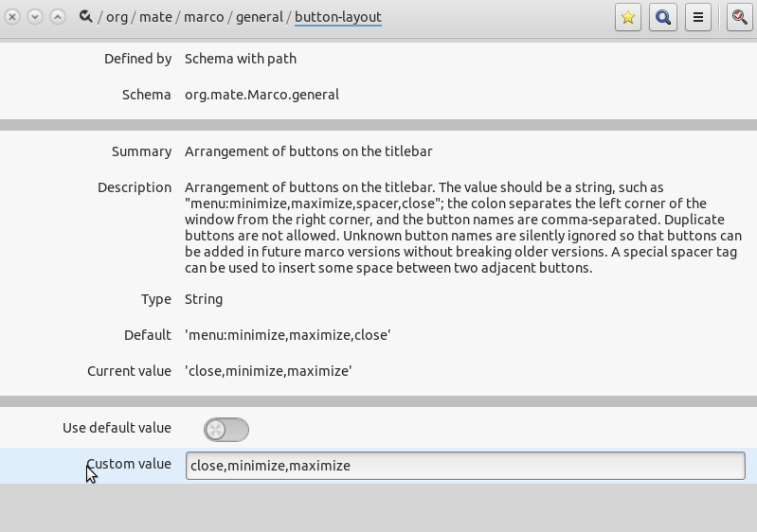Go to the general path segment
Viewport: 757px width, 532px height.
260,17
